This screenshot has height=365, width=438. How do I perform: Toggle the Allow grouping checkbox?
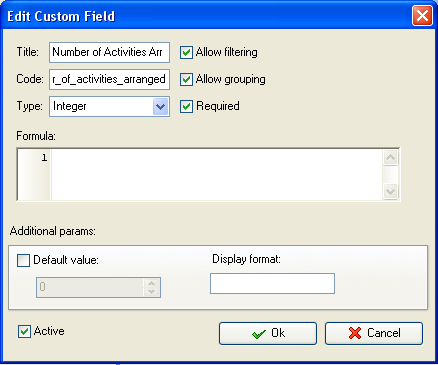coord(186,79)
